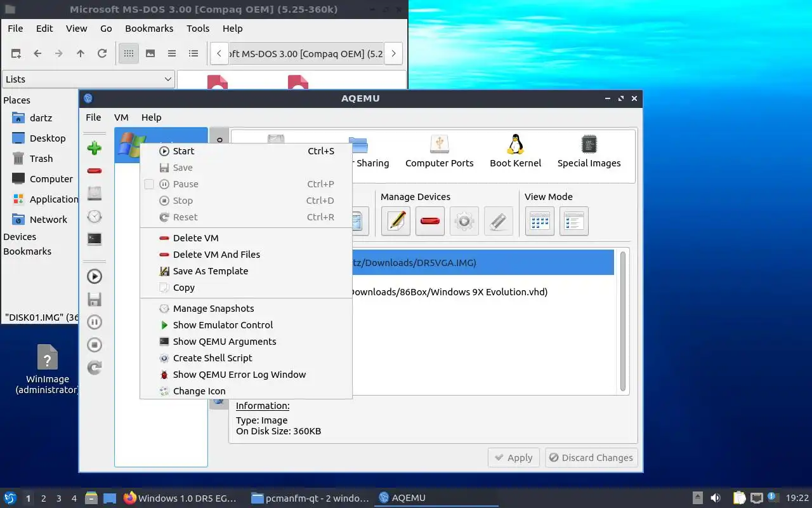Go up one folder in file manager
This screenshot has height=508, width=812.
[81, 54]
